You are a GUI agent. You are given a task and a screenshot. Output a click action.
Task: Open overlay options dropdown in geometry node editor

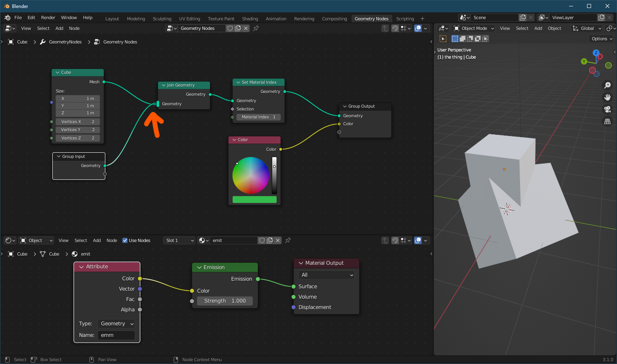[x=426, y=28]
